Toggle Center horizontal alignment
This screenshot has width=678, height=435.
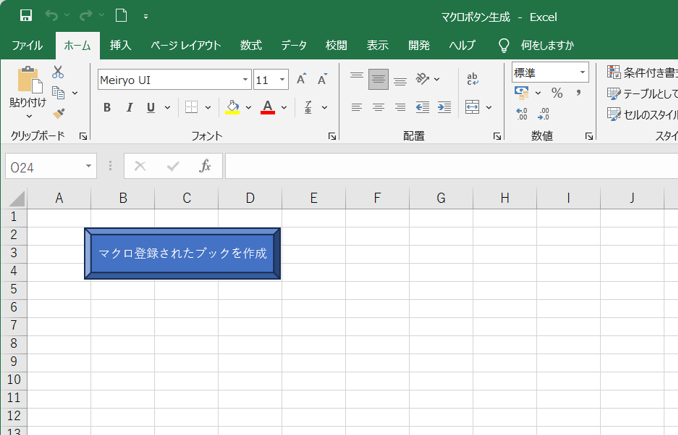point(378,107)
